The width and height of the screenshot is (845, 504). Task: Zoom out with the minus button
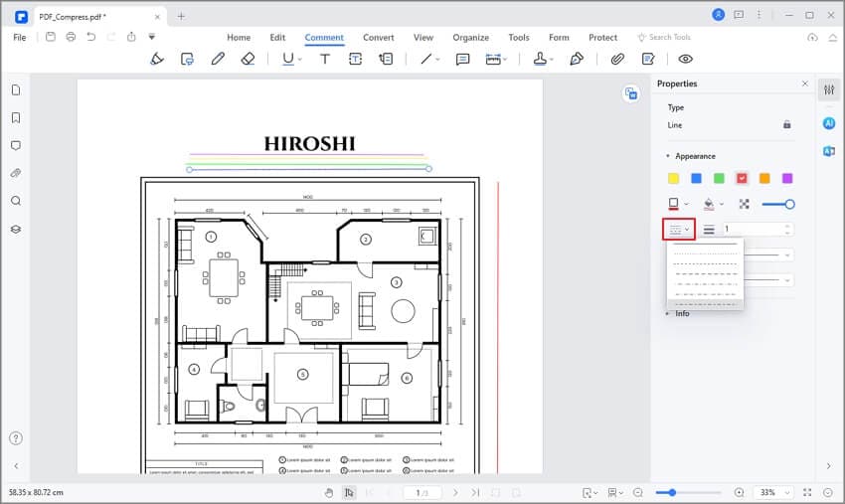[638, 493]
